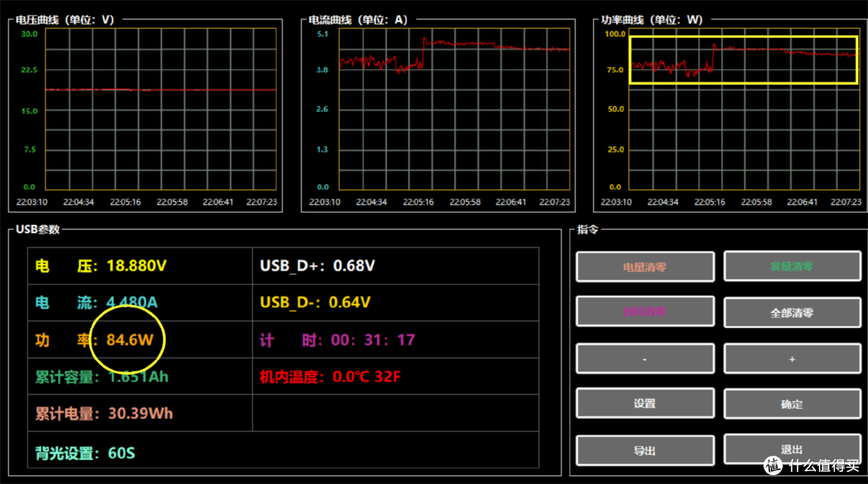868x484 pixels.
Task: Click the purple 时间清零 button
Action: click(645, 312)
